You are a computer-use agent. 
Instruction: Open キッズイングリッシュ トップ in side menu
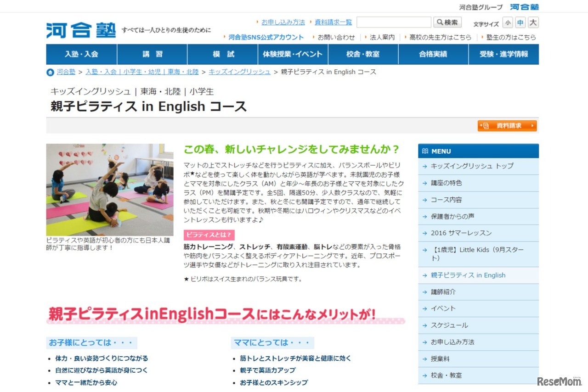pos(478,166)
